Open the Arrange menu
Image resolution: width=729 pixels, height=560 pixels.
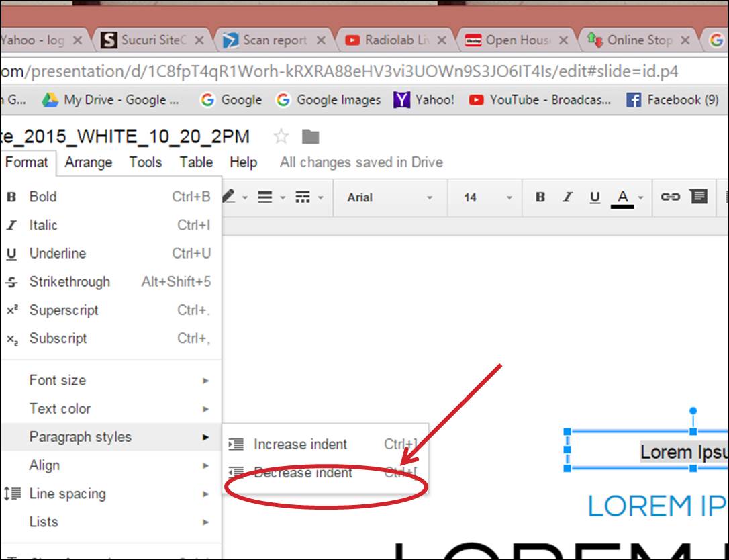pyautogui.click(x=89, y=162)
